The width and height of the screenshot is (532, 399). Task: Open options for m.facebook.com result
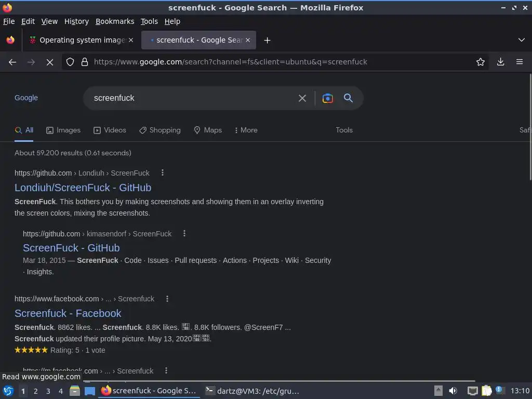click(166, 370)
